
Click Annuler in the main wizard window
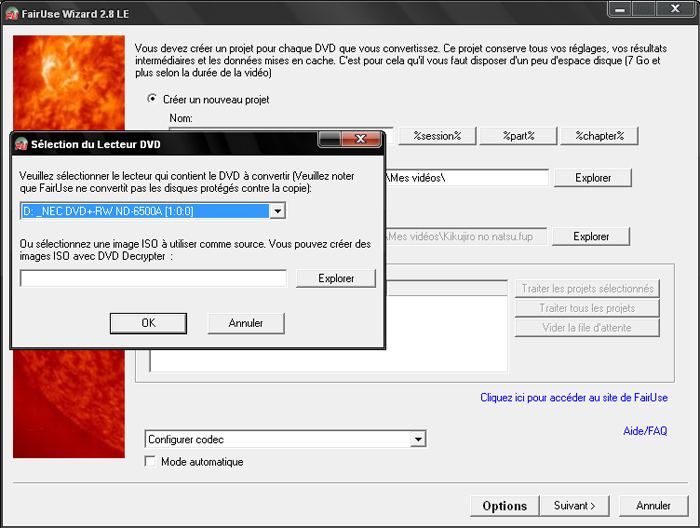653,506
